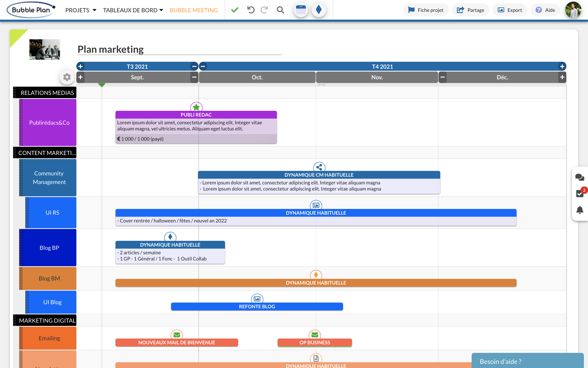This screenshot has width=588, height=368.
Task: Open timeline settings gear
Action: click(x=67, y=77)
